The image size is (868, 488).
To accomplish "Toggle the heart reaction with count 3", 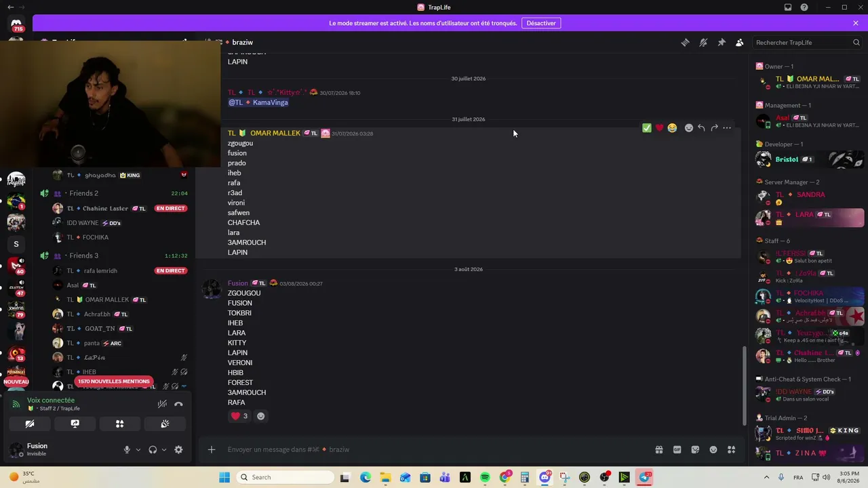I will (239, 416).
